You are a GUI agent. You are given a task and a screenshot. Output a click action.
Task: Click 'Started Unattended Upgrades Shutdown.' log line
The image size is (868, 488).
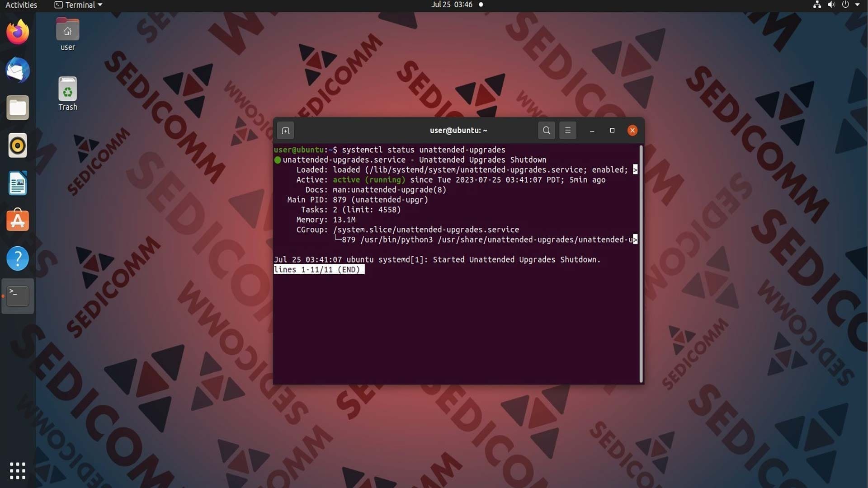point(517,260)
